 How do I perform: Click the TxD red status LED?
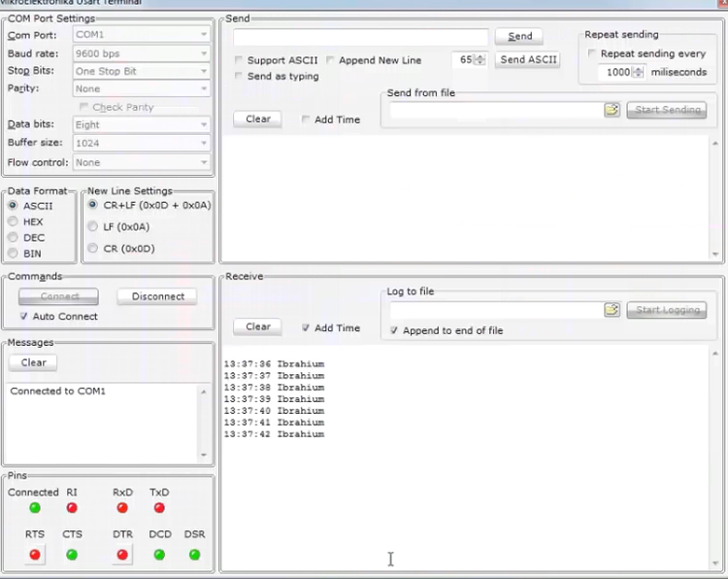tap(159, 508)
